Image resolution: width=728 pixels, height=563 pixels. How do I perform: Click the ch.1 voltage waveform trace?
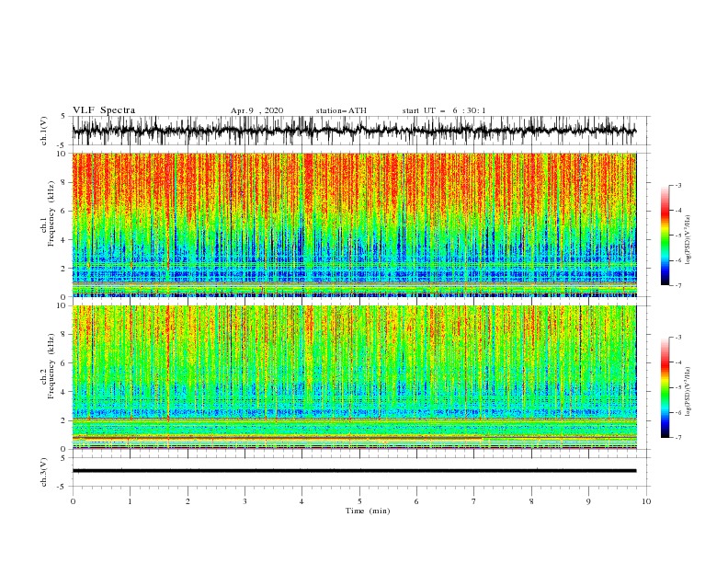[x=354, y=131]
